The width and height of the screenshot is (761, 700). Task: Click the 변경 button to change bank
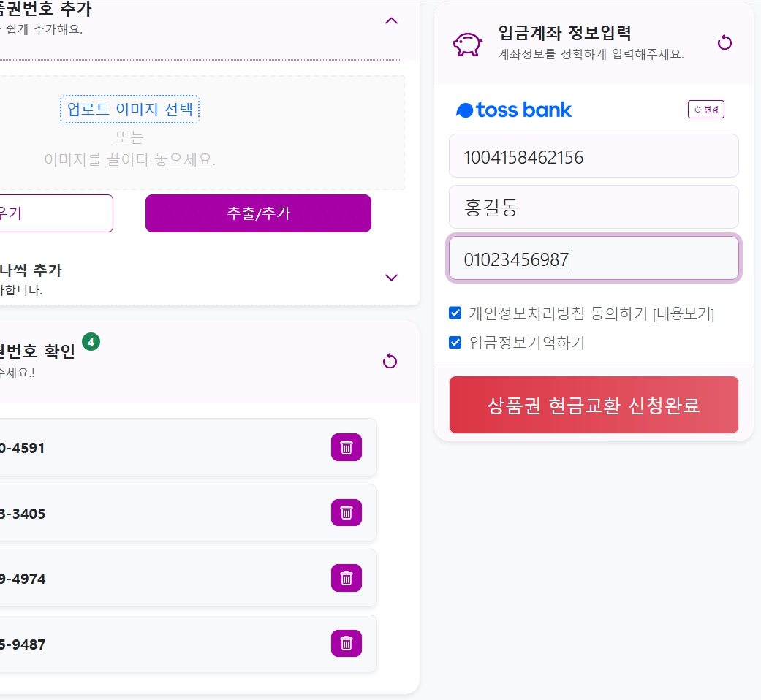(x=705, y=109)
